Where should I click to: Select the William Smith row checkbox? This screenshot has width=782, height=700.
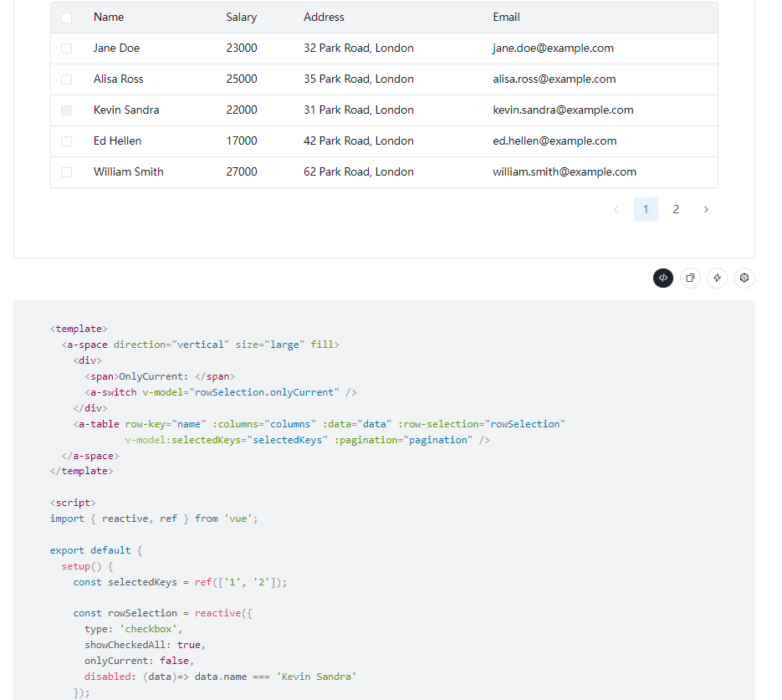click(x=66, y=172)
